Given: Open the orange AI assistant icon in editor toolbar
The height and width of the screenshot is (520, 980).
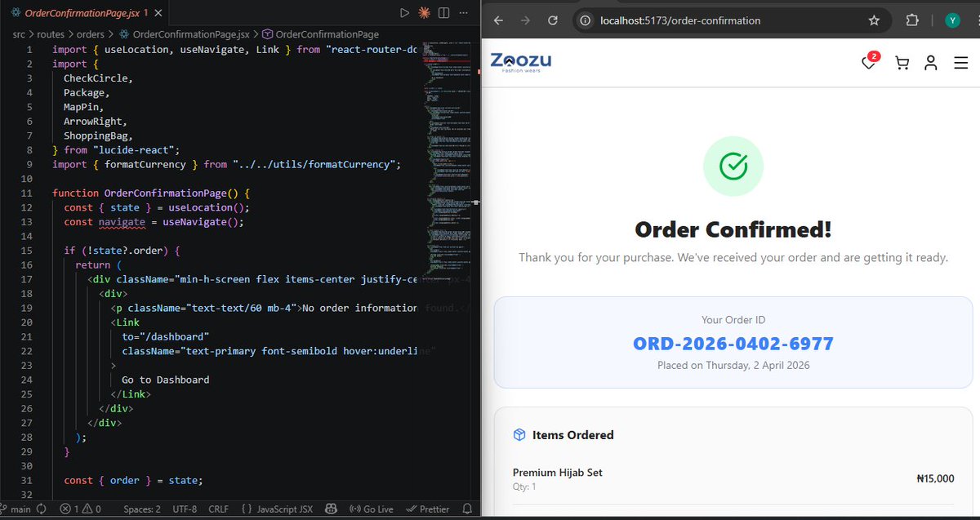Looking at the screenshot, I should coord(424,13).
